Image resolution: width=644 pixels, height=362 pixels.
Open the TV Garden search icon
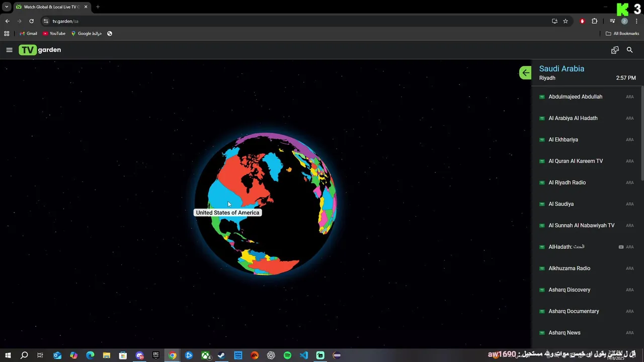click(629, 50)
